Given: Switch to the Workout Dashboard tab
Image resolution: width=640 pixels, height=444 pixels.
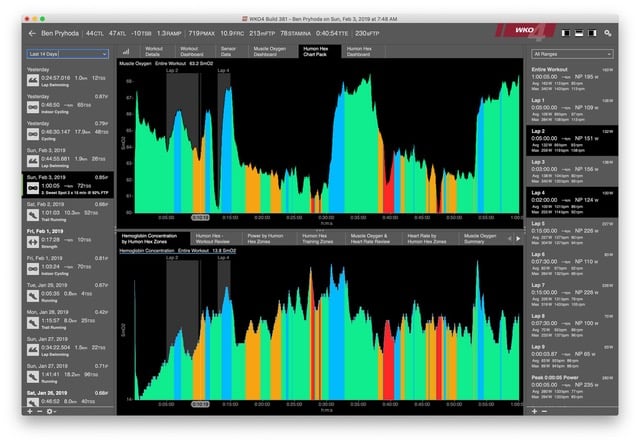Looking at the screenshot, I should [192, 51].
